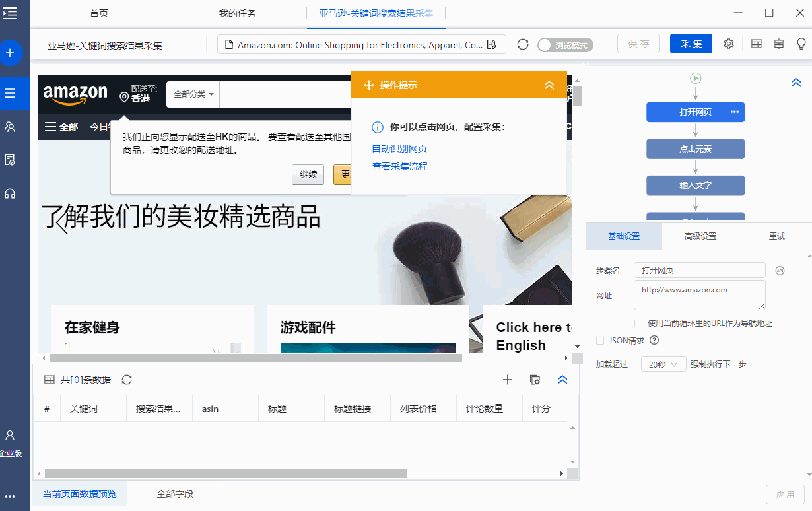This screenshot has width=812, height=511.
Task: Open the team collaboration icon in sidebar
Action: (x=10, y=127)
